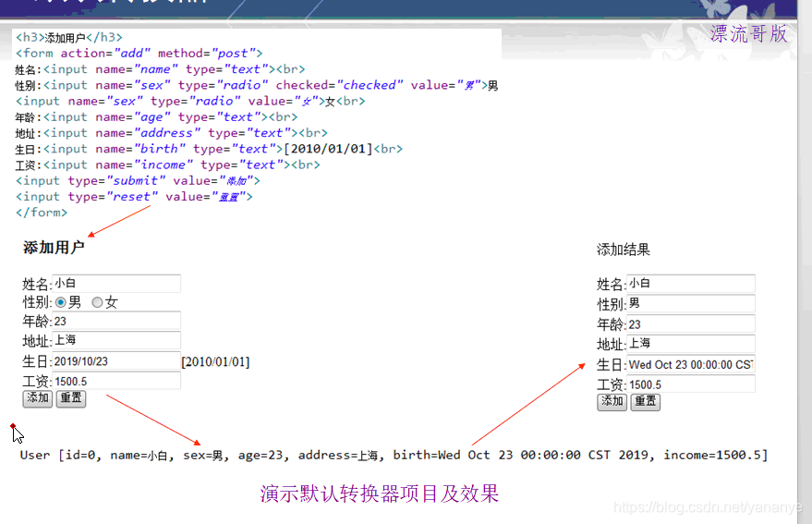The image size is (812, 524).
Task: Click the 添加用户 heading
Action: (54, 248)
